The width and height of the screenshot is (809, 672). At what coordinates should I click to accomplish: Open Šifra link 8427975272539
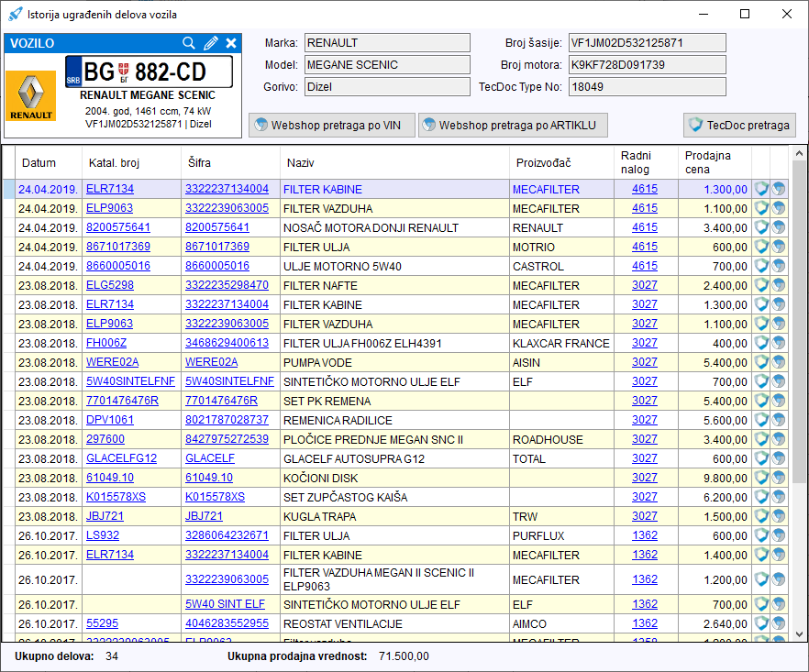click(227, 439)
